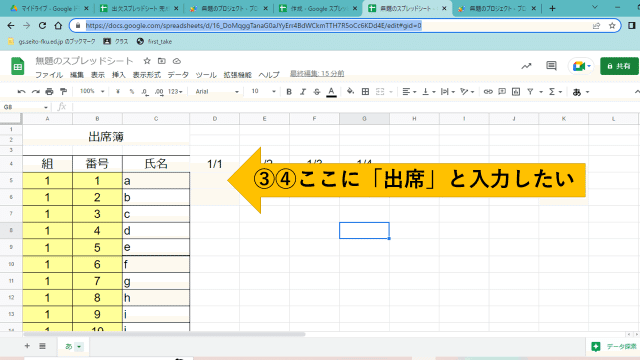Open text wrapping options

coord(448,92)
